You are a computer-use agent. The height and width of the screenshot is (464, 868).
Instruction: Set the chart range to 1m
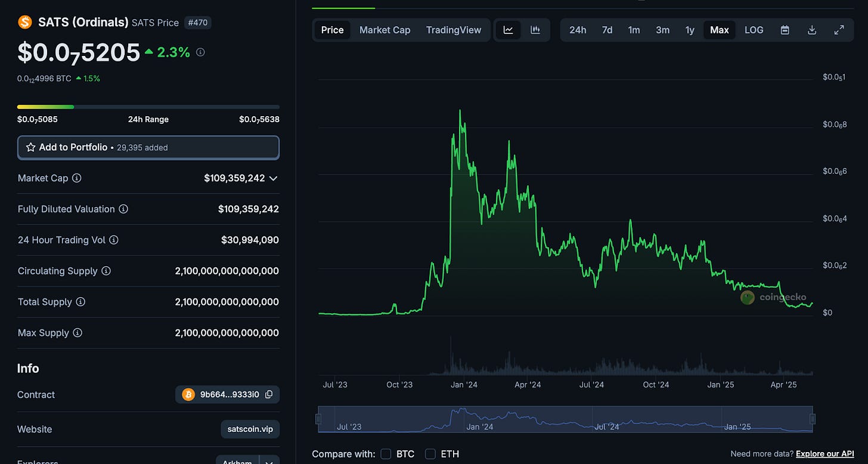coord(634,30)
